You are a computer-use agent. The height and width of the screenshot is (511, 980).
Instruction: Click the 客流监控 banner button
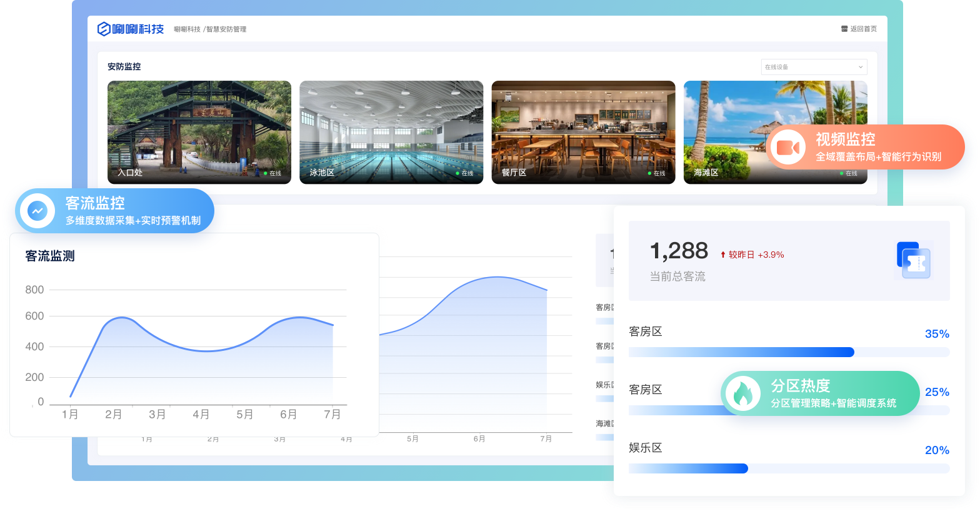112,211
